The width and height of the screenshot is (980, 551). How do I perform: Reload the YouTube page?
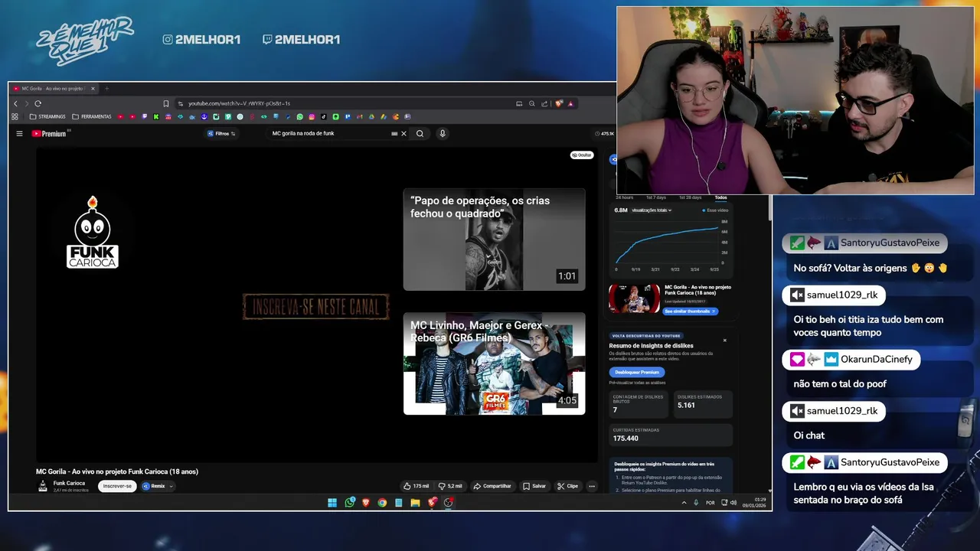(38, 103)
